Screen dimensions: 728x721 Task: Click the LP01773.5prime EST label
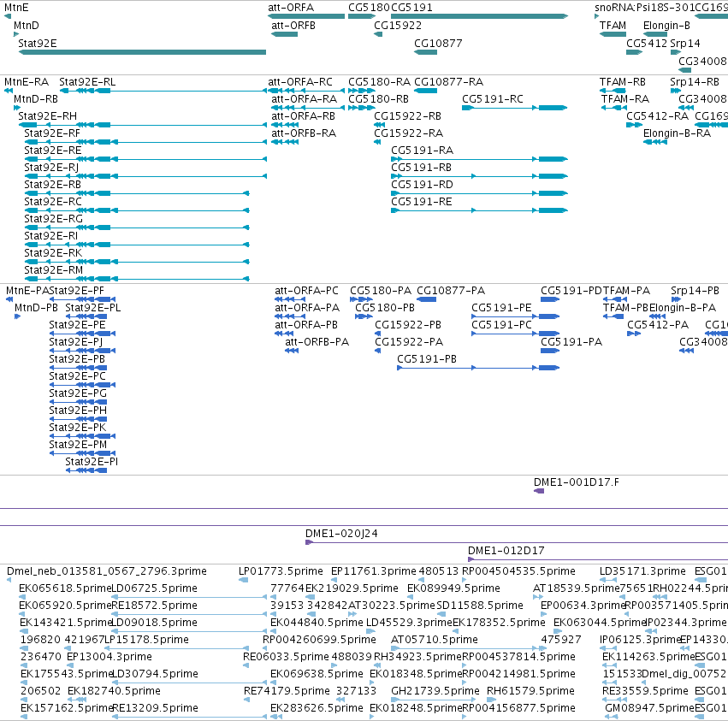[281, 571]
